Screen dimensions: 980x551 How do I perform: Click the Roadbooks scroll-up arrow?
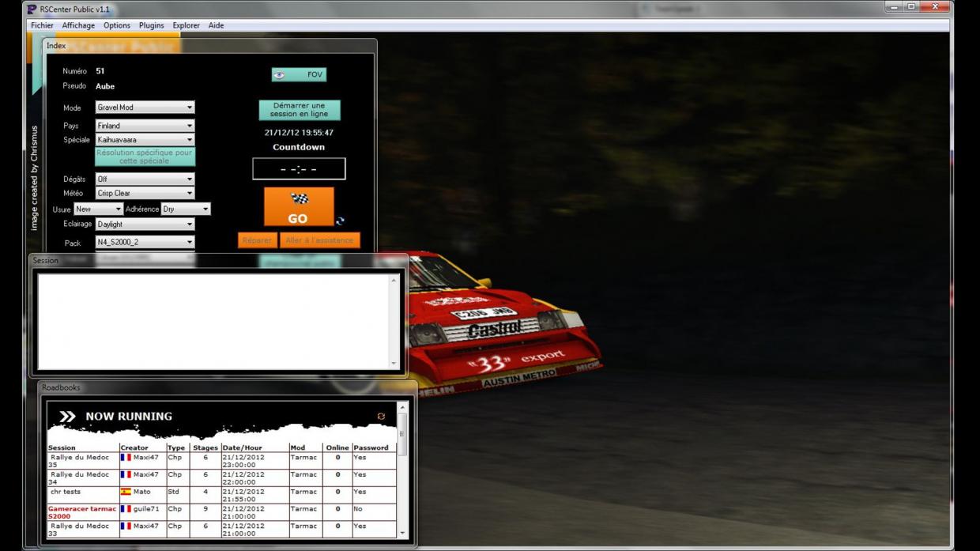tap(402, 408)
